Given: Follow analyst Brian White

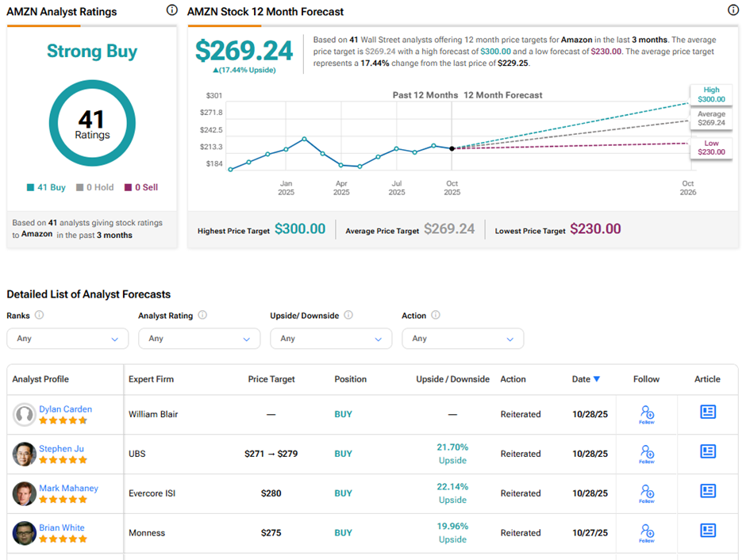Looking at the screenshot, I should [x=646, y=532].
